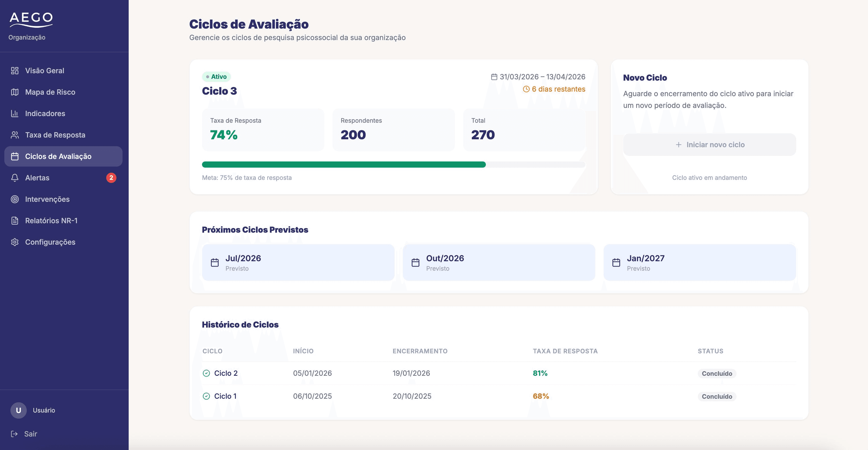Open the Ciclo 2 history row
This screenshot has width=868, height=450.
click(x=499, y=373)
